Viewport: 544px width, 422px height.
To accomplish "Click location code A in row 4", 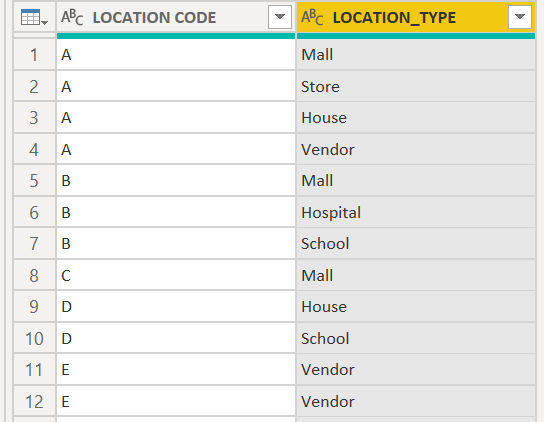I will tap(176, 150).
